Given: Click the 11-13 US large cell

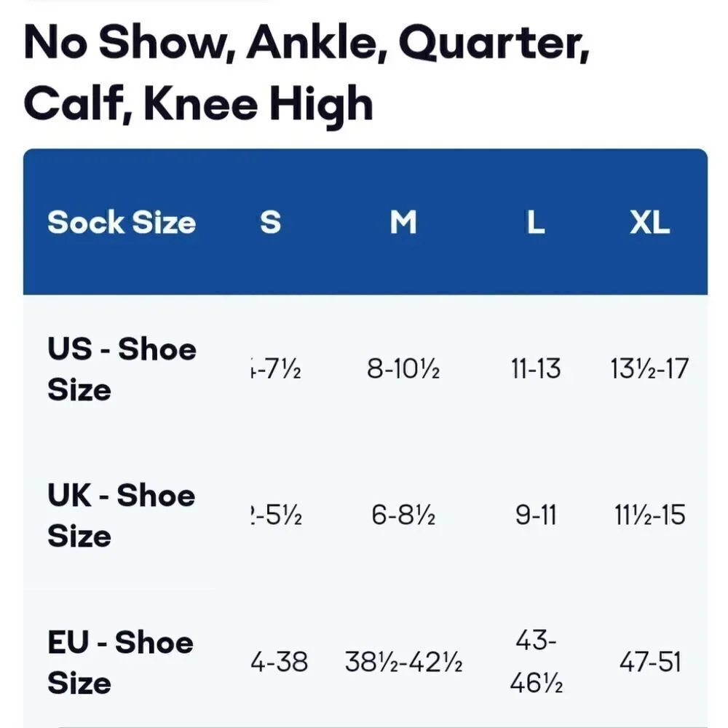Looking at the screenshot, I should pyautogui.click(x=536, y=369).
